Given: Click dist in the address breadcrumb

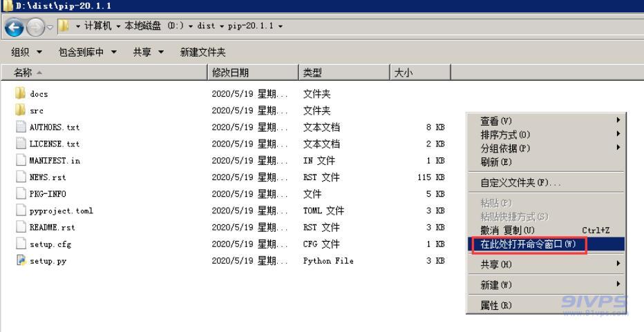Looking at the screenshot, I should [x=206, y=26].
